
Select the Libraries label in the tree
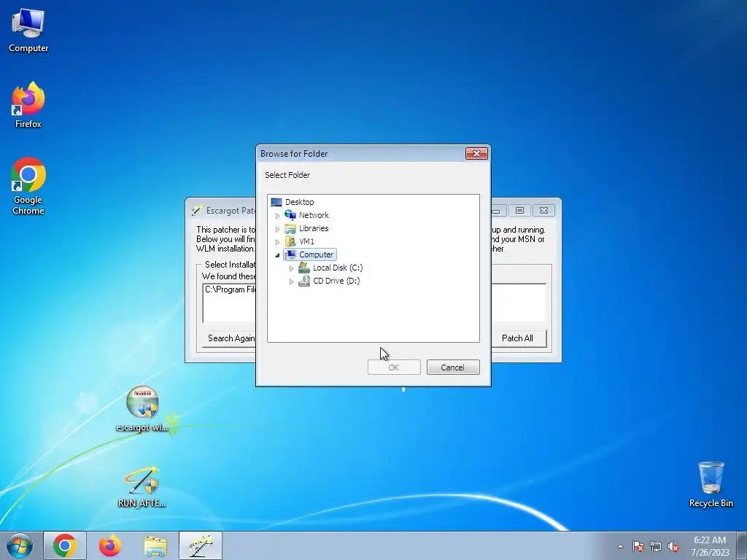[314, 228]
